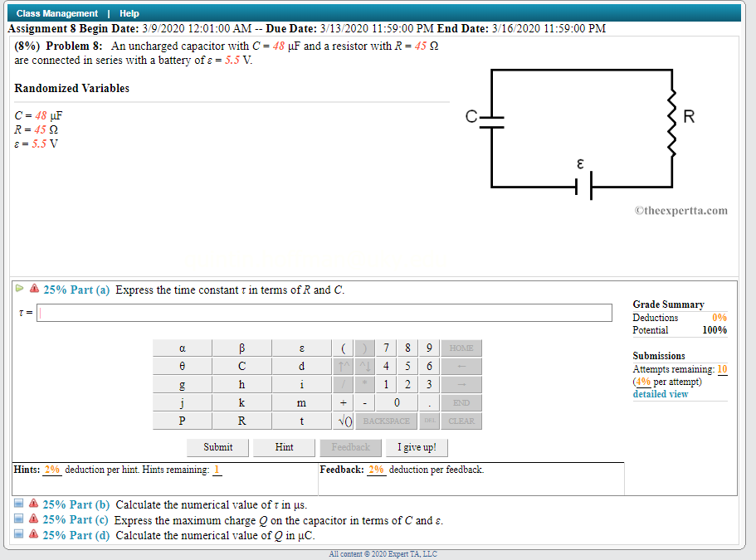
Task: Insert the α symbol from the equation palette
Action: 182,348
